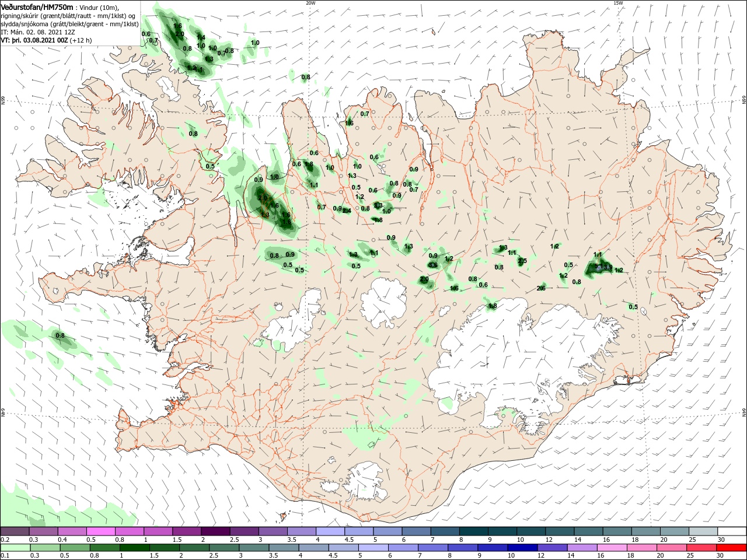Click lower legend green swatch between 0.8 and 1
The height and width of the screenshot is (560, 747).
coord(104,548)
